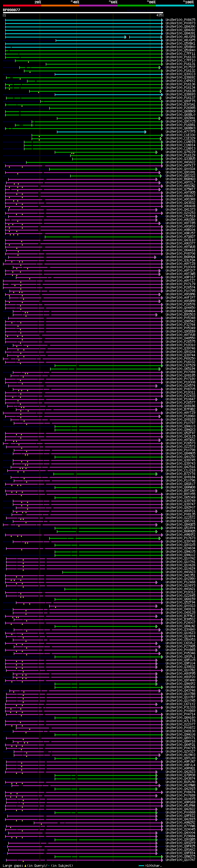Open hit UniRef100_Q84U90
Screen dimensions: 197x868
coord(180,26)
